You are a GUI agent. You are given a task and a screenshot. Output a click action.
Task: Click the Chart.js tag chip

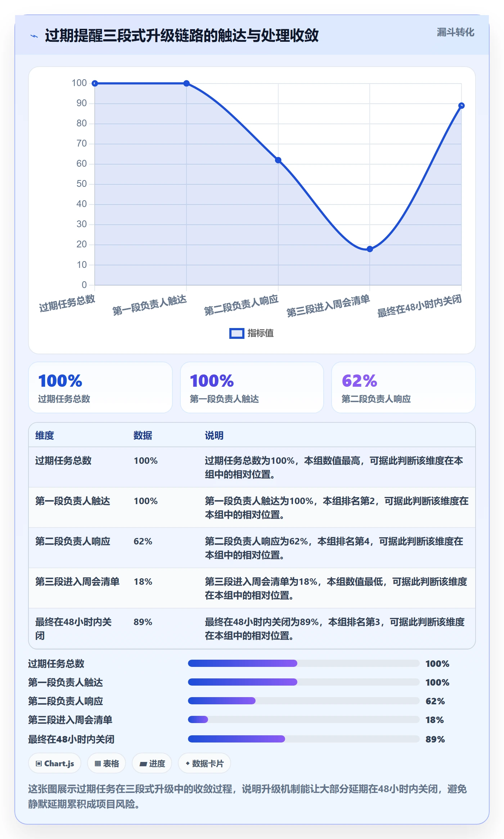[55, 763]
